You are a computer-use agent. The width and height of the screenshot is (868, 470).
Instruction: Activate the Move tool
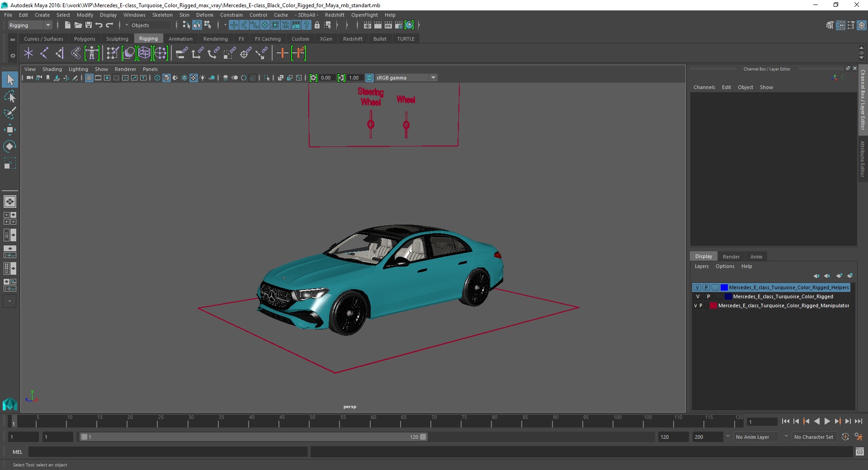pyautogui.click(x=10, y=130)
